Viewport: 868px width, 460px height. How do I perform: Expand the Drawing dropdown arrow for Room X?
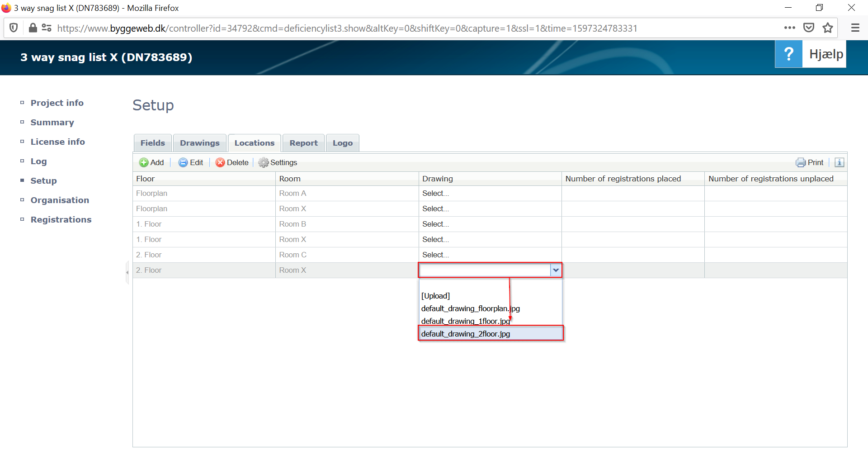556,270
